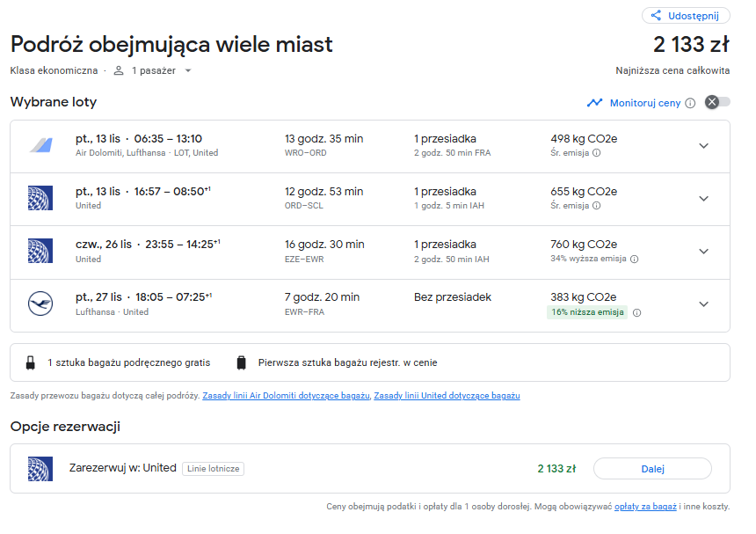Click the share icon beside Udostępnij
This screenshot has width=756, height=534.
pos(656,16)
